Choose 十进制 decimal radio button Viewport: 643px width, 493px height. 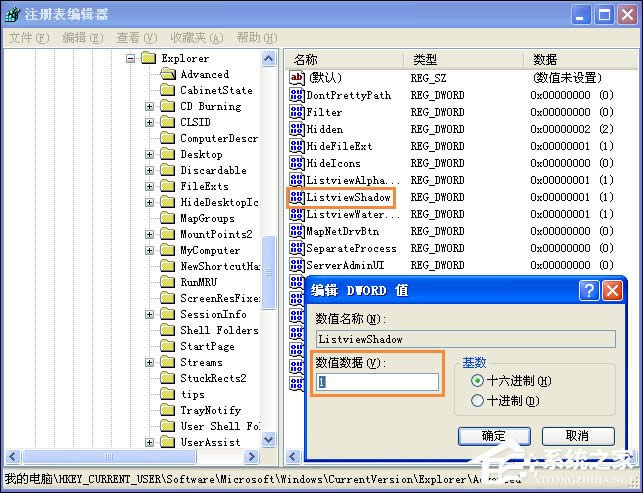[x=477, y=401]
